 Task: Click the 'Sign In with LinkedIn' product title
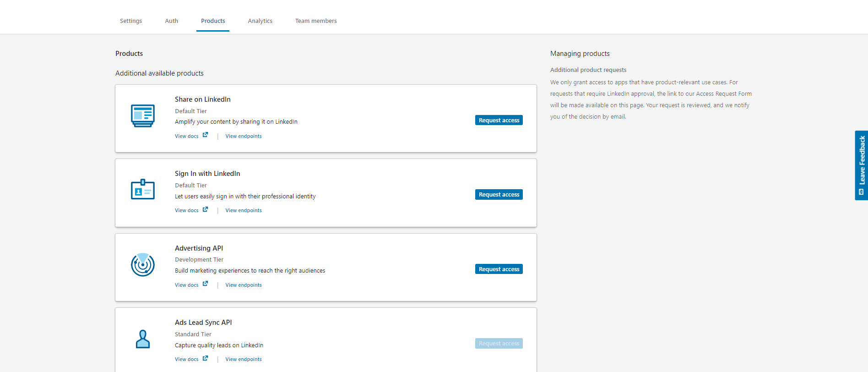[207, 174]
